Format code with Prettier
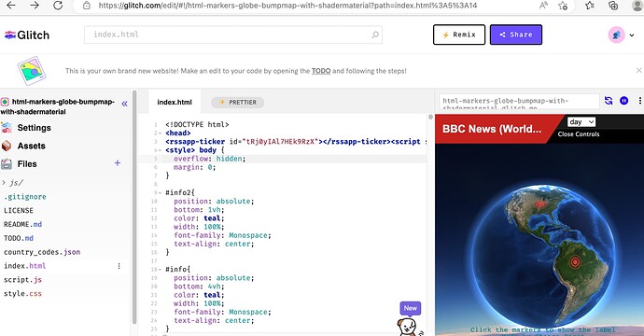Screen dimensions: 644x336 pos(238,103)
